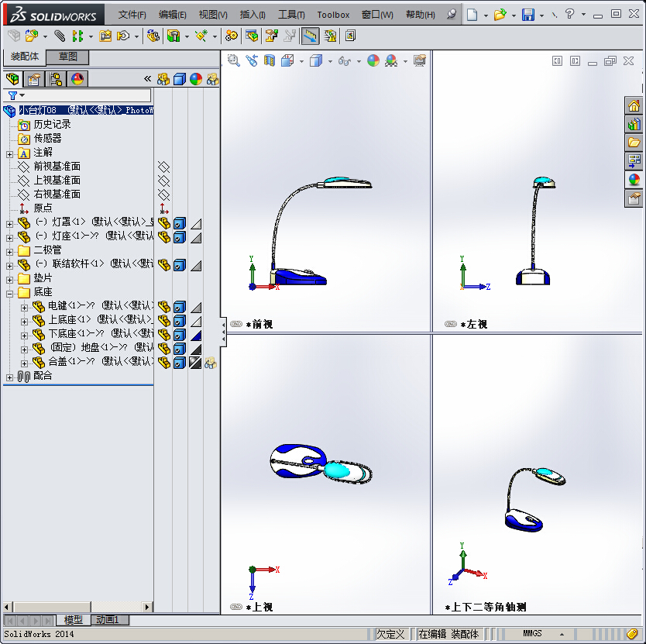The width and height of the screenshot is (646, 644).
Task: Click the Zoom to area magnifier icon
Action: [234, 60]
